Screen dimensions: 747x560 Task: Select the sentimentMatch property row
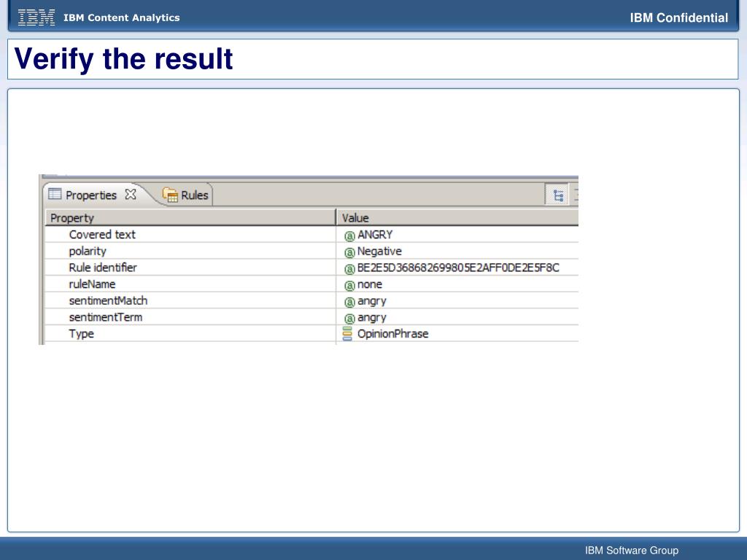pos(311,300)
